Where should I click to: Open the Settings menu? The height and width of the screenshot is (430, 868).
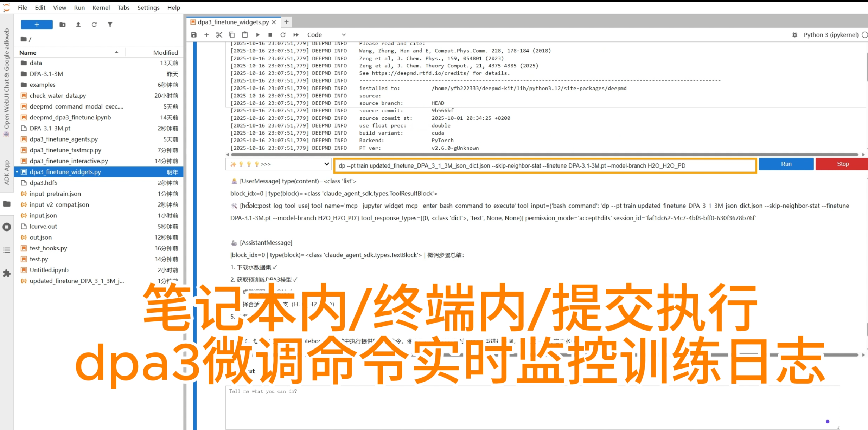point(148,7)
